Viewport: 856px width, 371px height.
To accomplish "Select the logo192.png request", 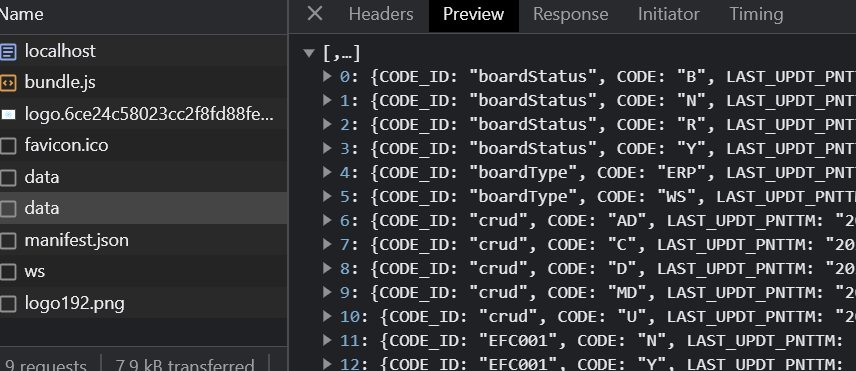I will click(x=144, y=303).
